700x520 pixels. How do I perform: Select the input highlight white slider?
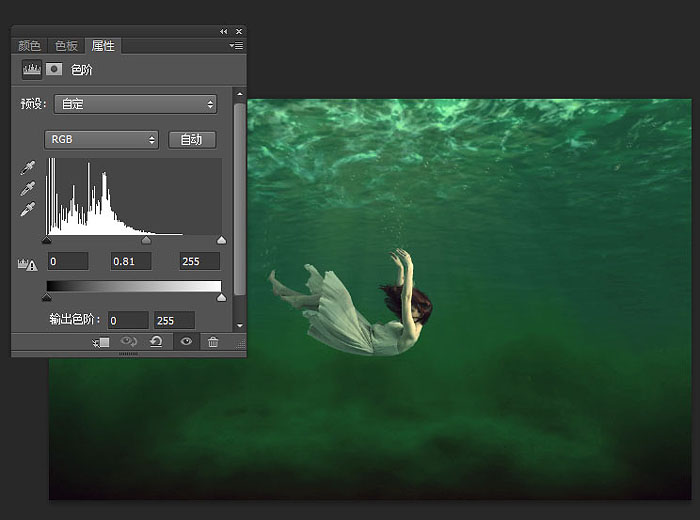221,240
